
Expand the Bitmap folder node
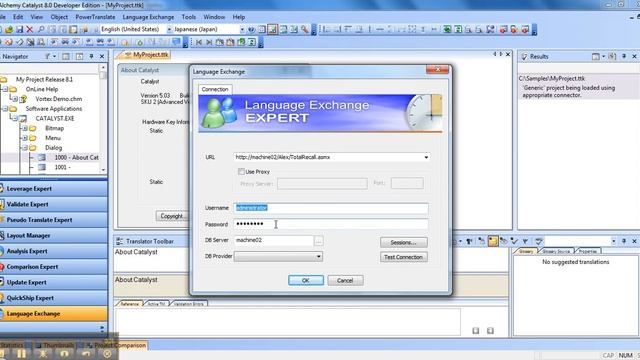tap(24, 128)
